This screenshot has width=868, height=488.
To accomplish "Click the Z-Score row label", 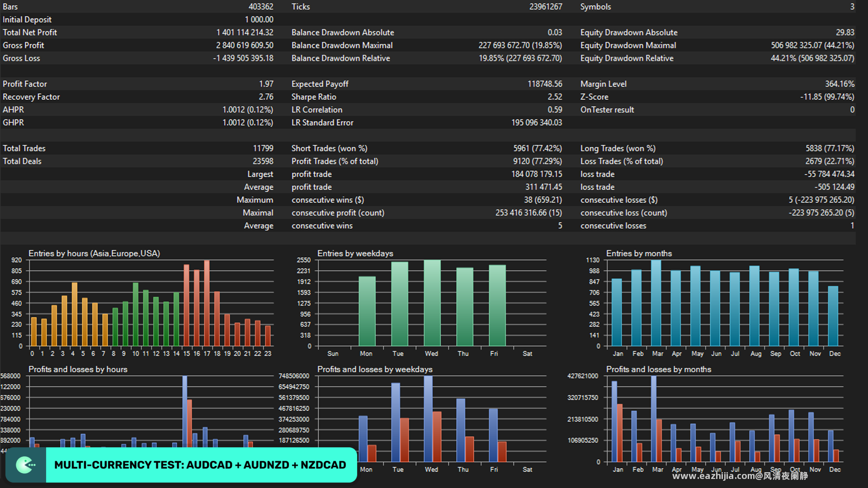I will tap(594, 97).
